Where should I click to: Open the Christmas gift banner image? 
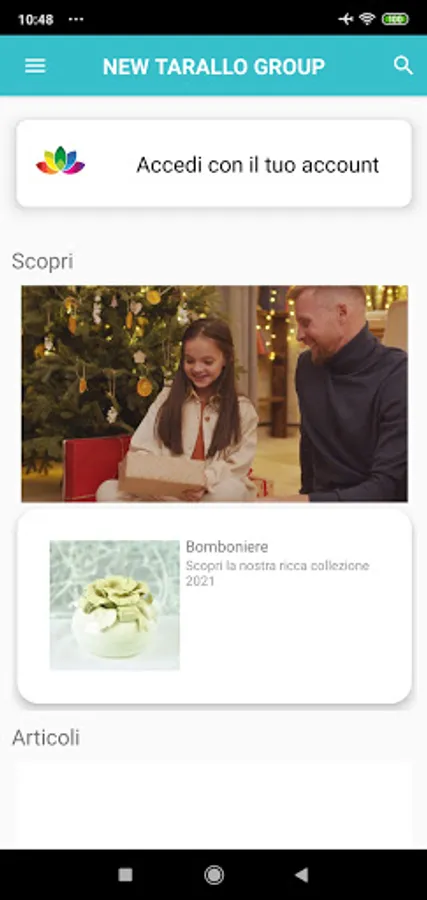click(x=215, y=394)
